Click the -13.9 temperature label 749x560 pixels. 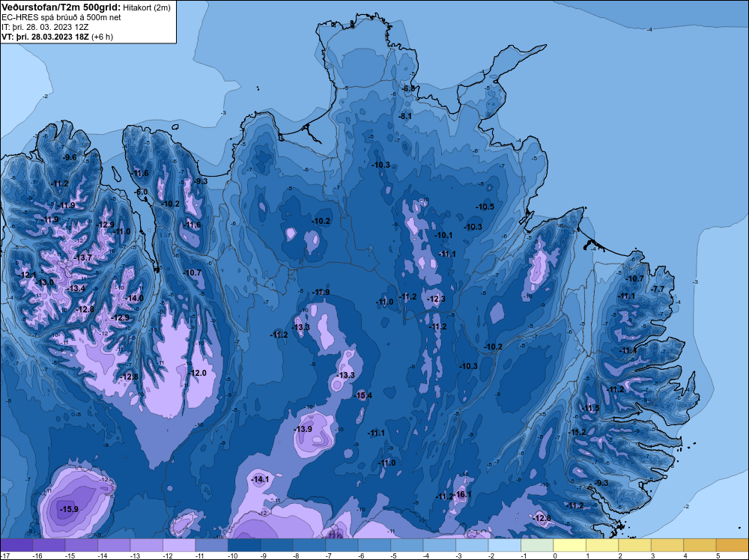303,429
